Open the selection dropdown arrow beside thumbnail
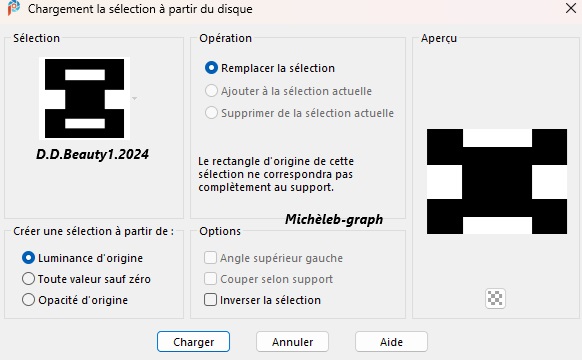 pyautogui.click(x=134, y=98)
